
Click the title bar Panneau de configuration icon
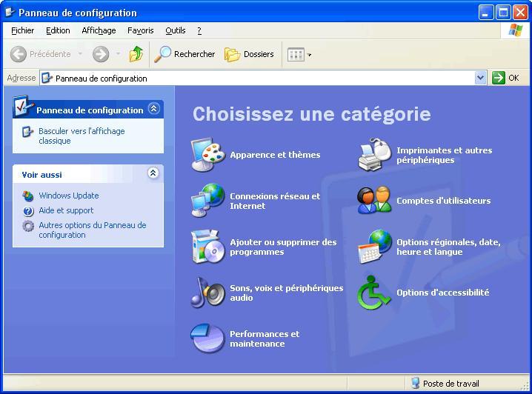coord(10,13)
